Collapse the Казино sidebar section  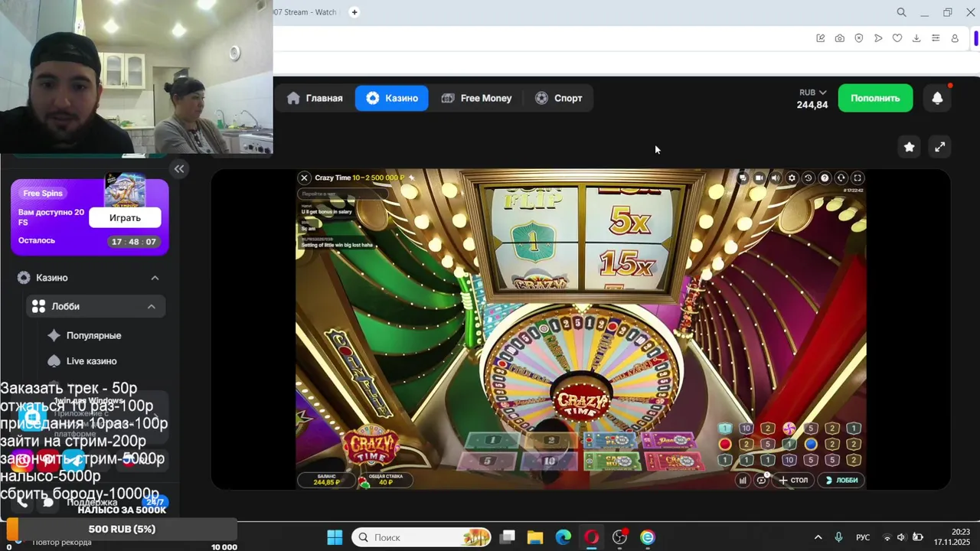155,278
